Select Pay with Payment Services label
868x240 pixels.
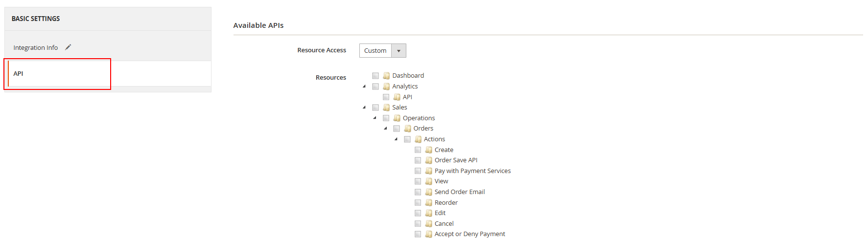click(472, 171)
